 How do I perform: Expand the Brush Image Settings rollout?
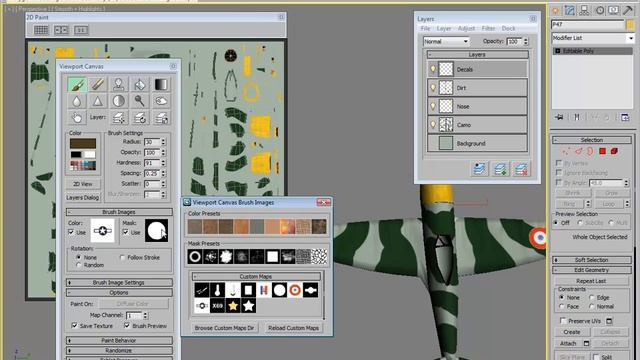pyautogui.click(x=119, y=282)
